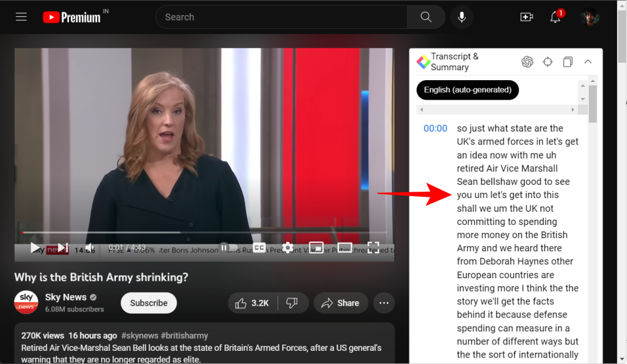Open the notifications bell
627x364 pixels.
point(555,17)
